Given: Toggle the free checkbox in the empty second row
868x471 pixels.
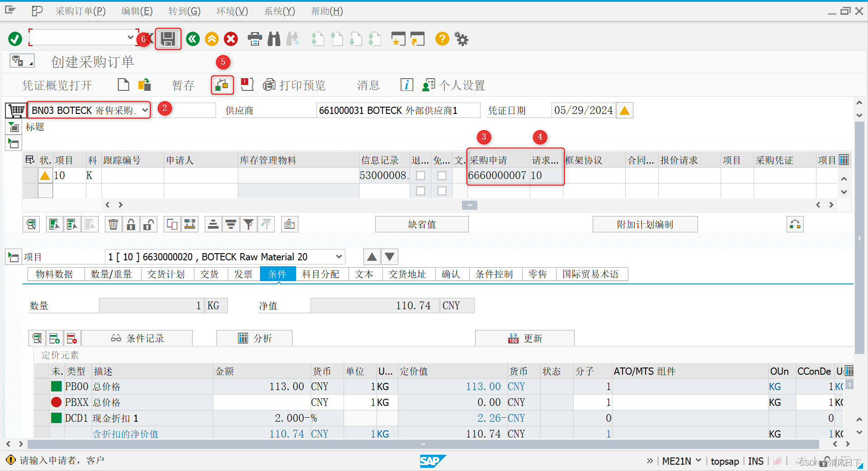Looking at the screenshot, I should (442, 191).
